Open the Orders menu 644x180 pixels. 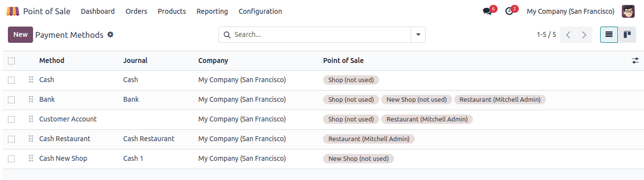pyautogui.click(x=136, y=11)
